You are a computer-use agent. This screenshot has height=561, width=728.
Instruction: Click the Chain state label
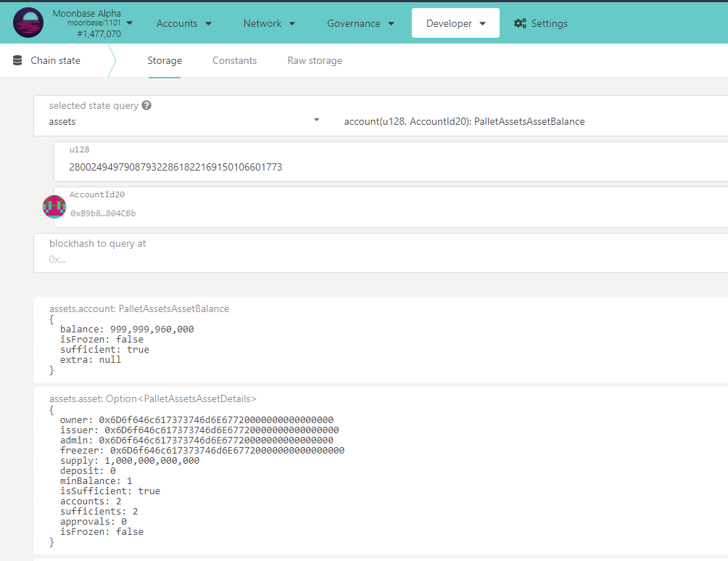pos(55,60)
